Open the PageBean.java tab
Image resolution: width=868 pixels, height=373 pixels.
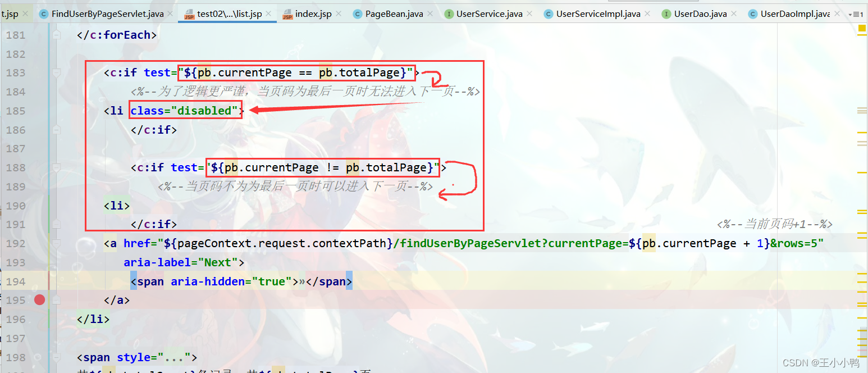[x=394, y=14]
